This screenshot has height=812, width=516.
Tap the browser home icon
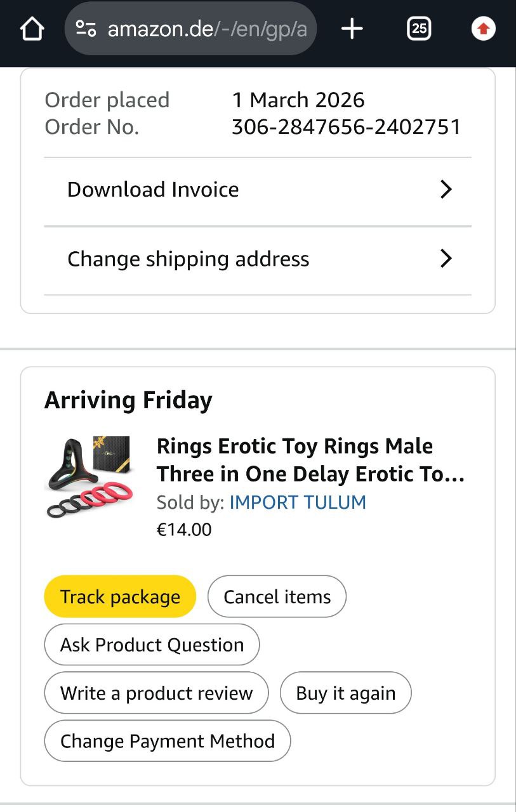point(32,29)
